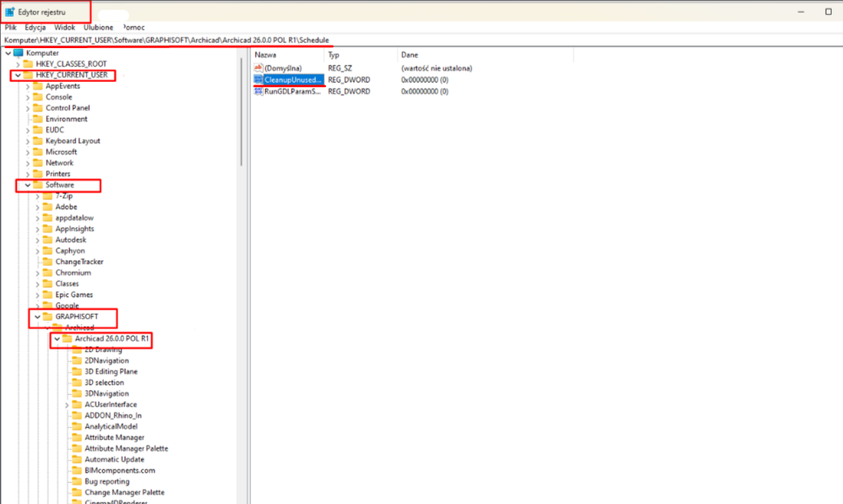Click the GRAPHISOFT folder icon
Image resolution: width=843 pixels, height=504 pixels.
pyautogui.click(x=47, y=317)
